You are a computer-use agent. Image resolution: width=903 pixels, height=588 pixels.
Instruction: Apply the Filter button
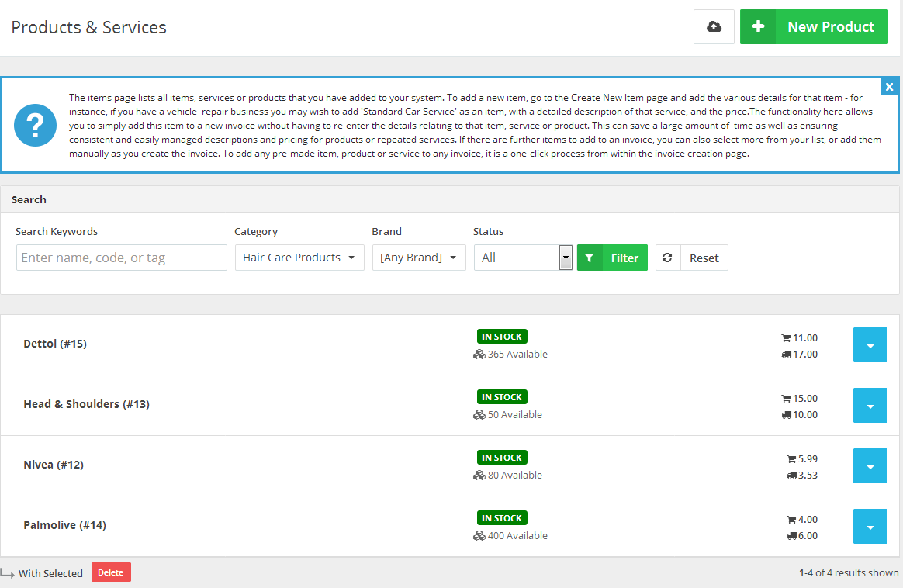tap(612, 258)
